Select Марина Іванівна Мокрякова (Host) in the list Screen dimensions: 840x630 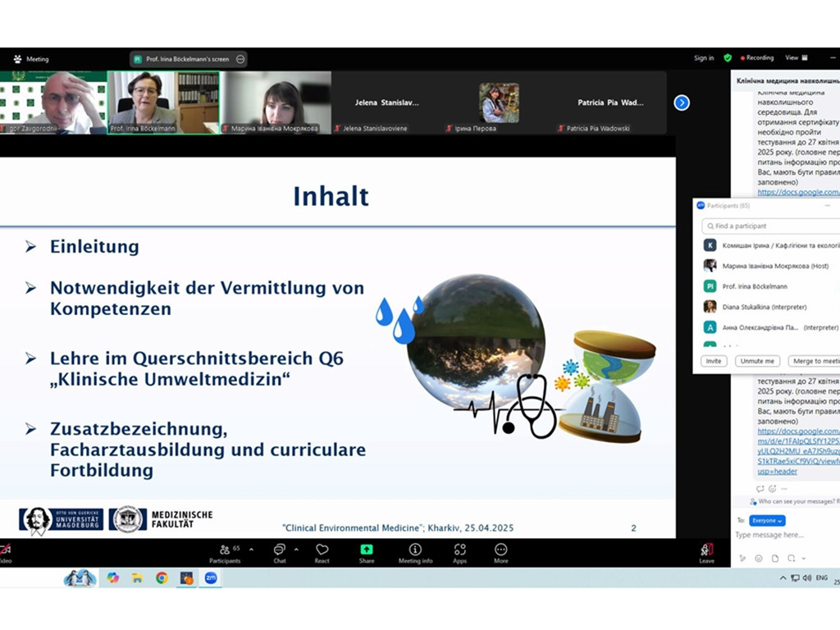click(x=771, y=266)
